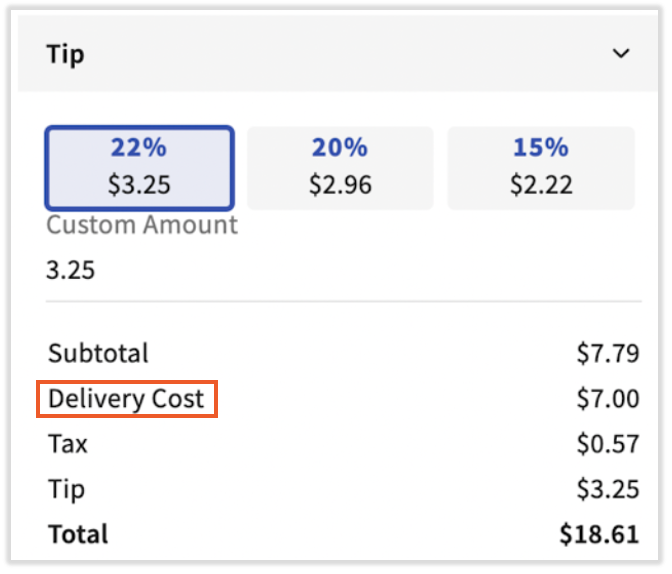
Task: Click the bold Total label
Action: pos(78,534)
